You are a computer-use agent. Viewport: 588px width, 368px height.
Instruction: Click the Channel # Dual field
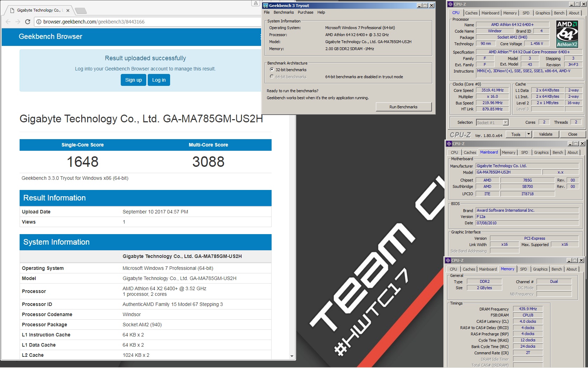tap(554, 281)
